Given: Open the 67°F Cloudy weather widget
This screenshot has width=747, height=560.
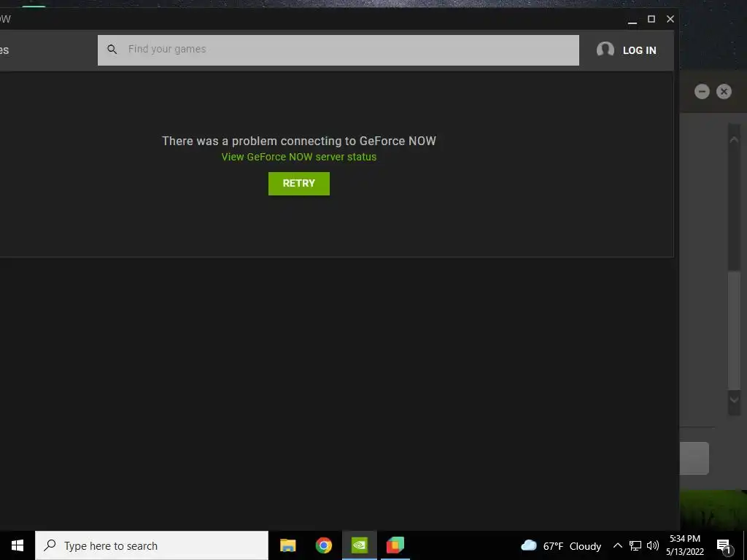Looking at the screenshot, I should point(561,545).
